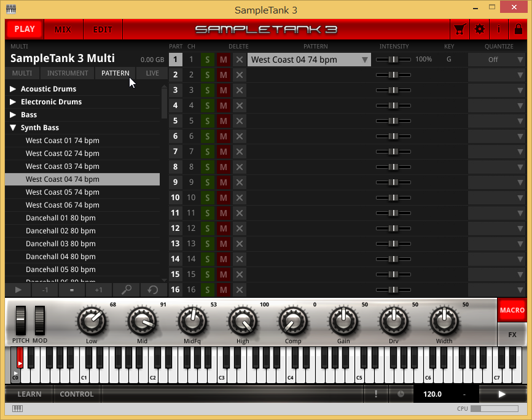Expand the Acoustic Drums category
Viewport: 532px width, 420px height.
click(13, 89)
